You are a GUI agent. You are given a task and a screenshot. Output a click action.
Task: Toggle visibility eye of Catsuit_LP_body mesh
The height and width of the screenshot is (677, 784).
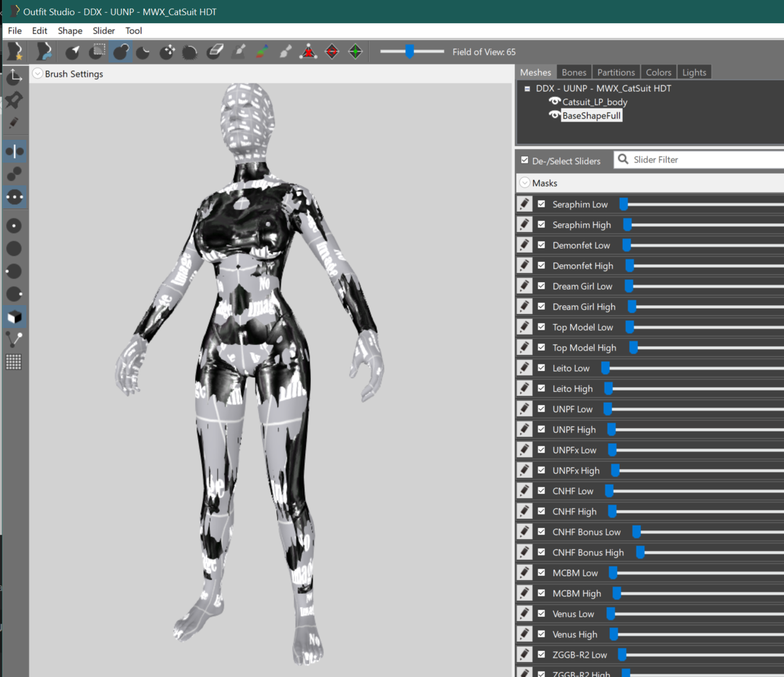(x=554, y=101)
